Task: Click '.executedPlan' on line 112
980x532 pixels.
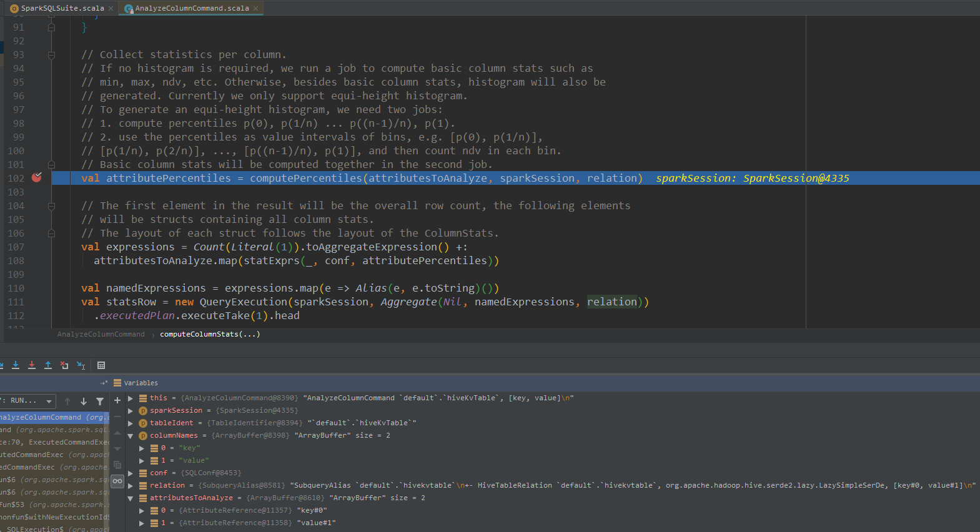Action: click(x=134, y=316)
